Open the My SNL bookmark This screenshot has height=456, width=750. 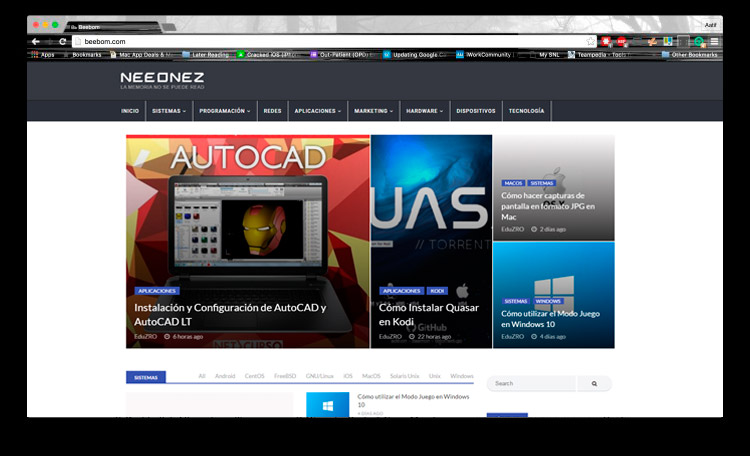pyautogui.click(x=544, y=55)
